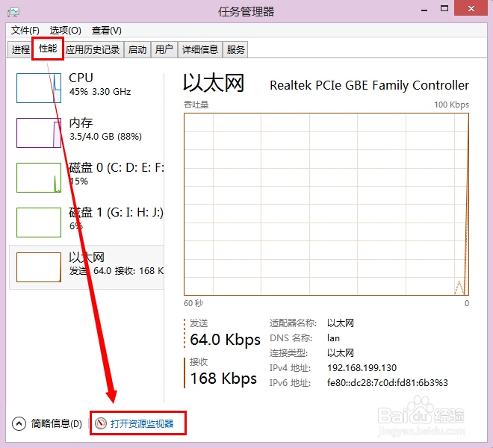Viewport: 493px width, 448px height.
Task: Select the CPU usage mini graph
Action: point(39,88)
